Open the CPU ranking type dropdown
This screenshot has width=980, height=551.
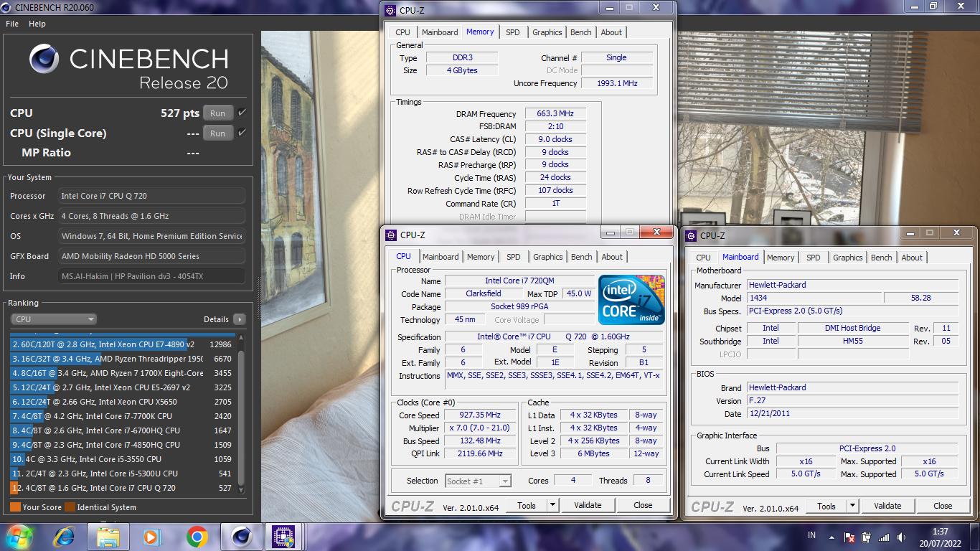tap(54, 319)
